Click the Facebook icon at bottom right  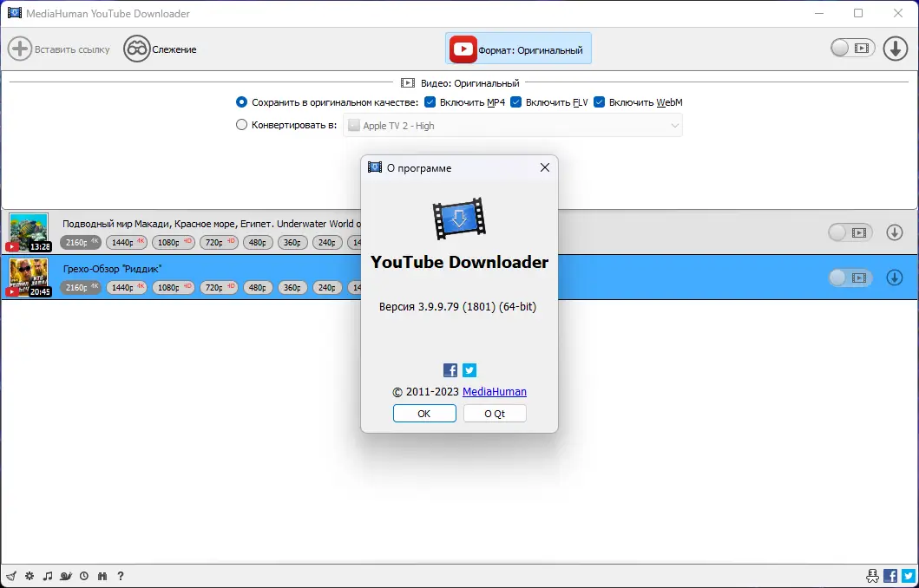[889, 575]
